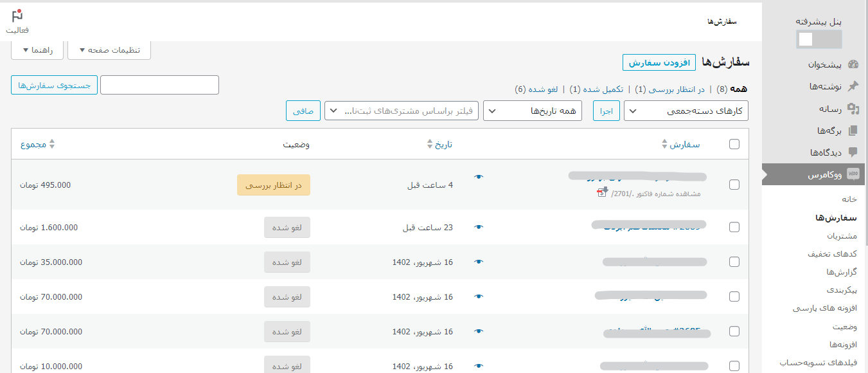Check the select-all orders checkbox in header
The image size is (868, 373).
tap(734, 145)
